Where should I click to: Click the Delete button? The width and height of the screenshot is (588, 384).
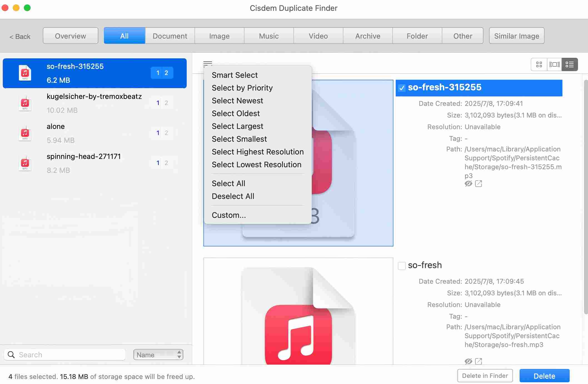544,376
